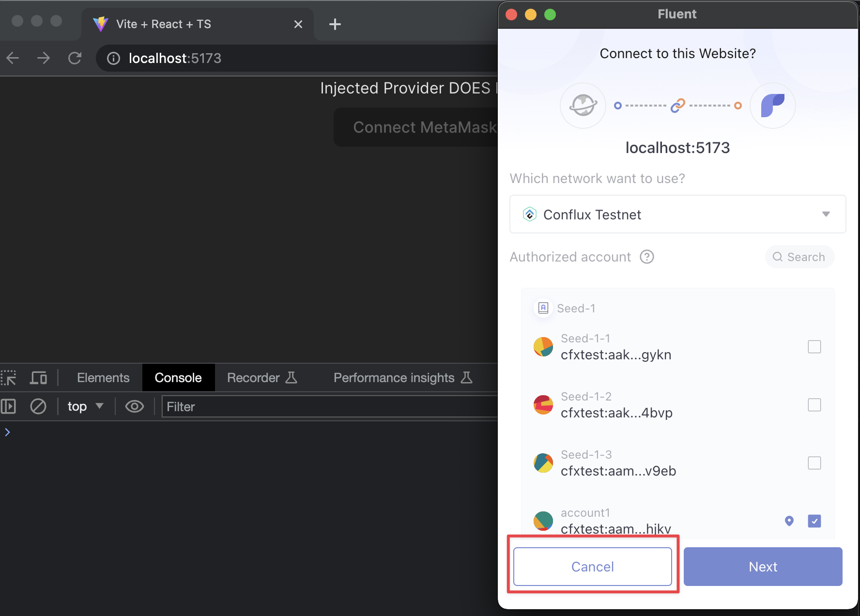Click the Seed-1-3 account avatar
Viewport: 860px width, 616px height.
point(543,463)
